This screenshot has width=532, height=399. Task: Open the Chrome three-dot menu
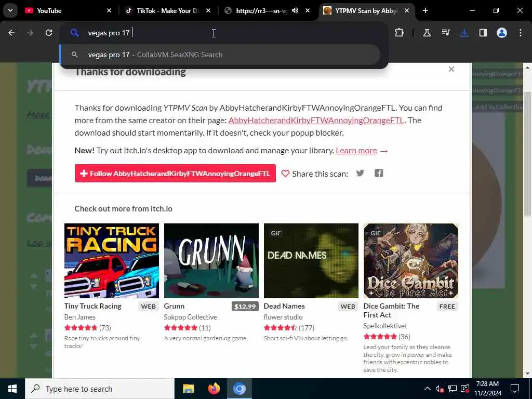521,33
